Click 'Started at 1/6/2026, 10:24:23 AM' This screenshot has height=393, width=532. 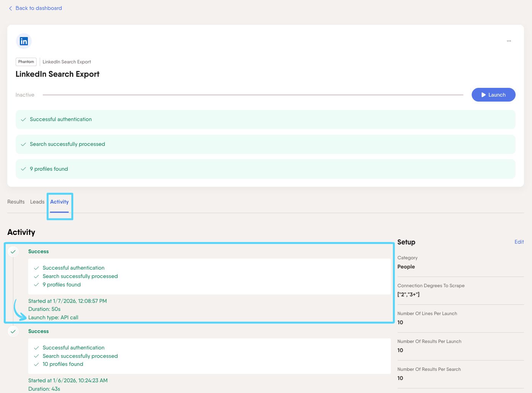[68, 380]
